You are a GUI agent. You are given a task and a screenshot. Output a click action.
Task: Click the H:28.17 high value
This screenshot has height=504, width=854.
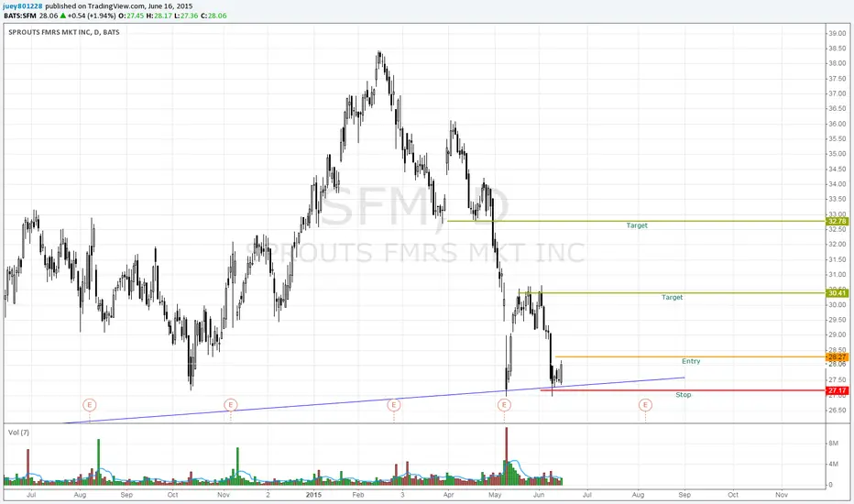tap(159, 16)
